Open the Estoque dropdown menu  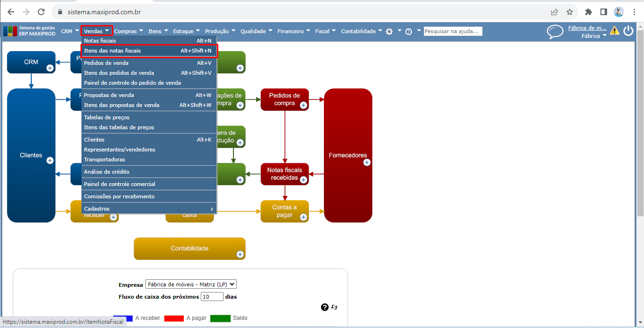[187, 31]
